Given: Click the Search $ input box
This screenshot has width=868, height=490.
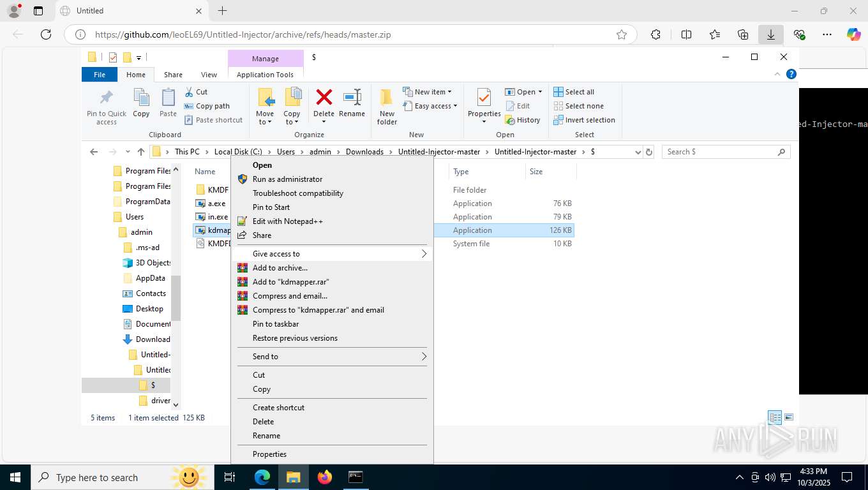Looking at the screenshot, I should click(726, 152).
